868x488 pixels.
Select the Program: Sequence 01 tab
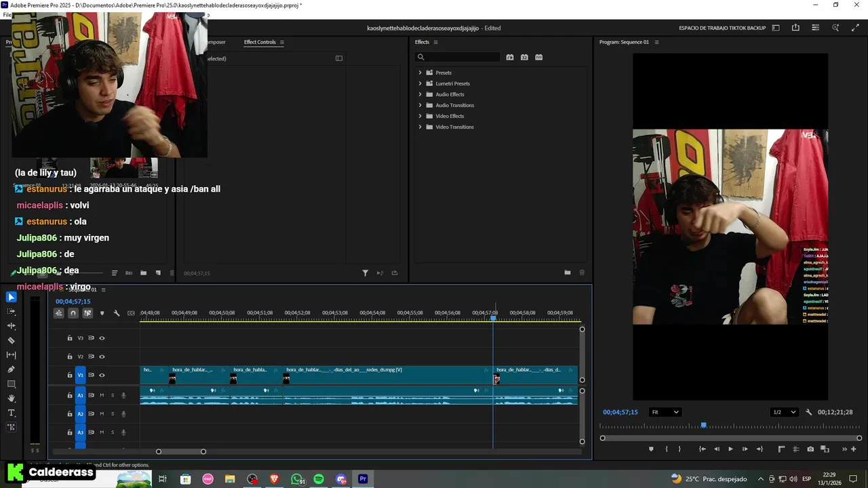click(x=624, y=42)
